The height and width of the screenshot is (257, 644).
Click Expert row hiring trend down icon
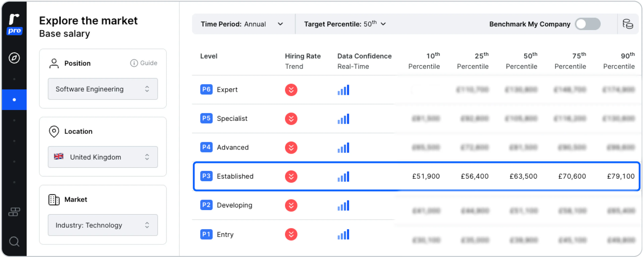(x=291, y=90)
